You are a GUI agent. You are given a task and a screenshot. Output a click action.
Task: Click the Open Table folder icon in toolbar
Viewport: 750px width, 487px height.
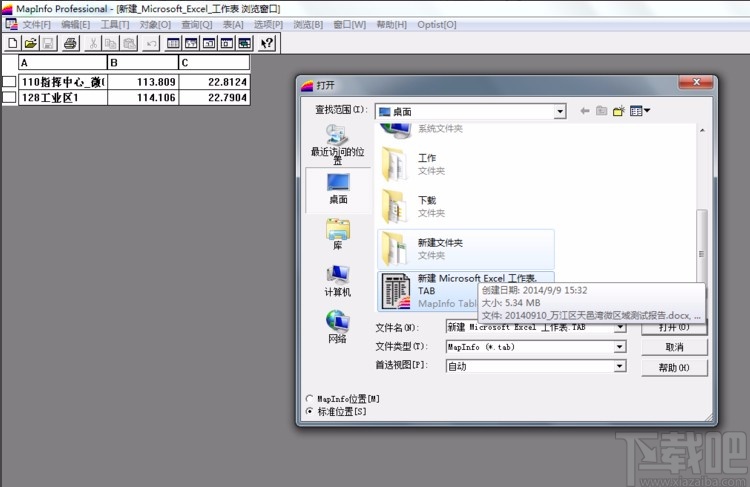31,44
